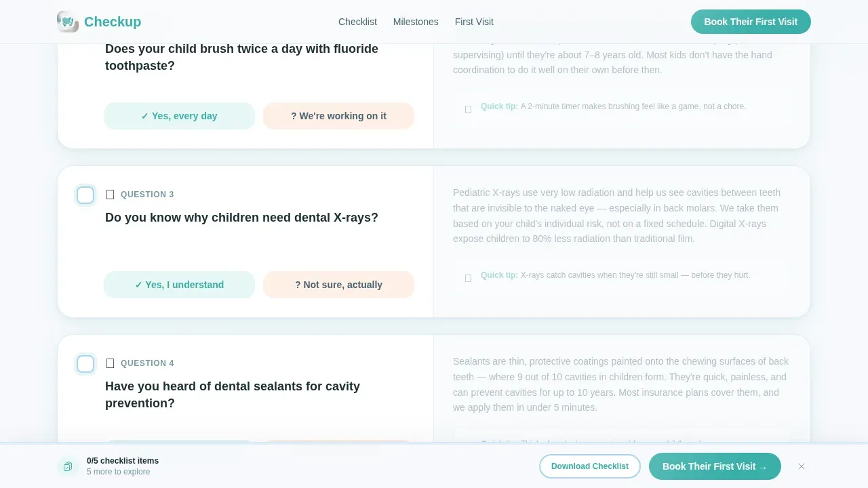Screen dimensions: 868x488
Task: Click the heading about dental sealants for cavity prevention
Action: (x=233, y=394)
